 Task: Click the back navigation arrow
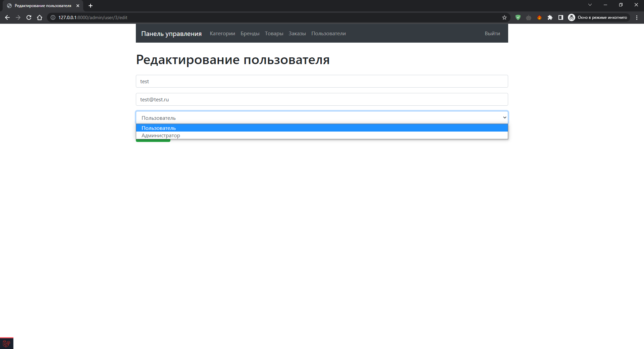7,17
